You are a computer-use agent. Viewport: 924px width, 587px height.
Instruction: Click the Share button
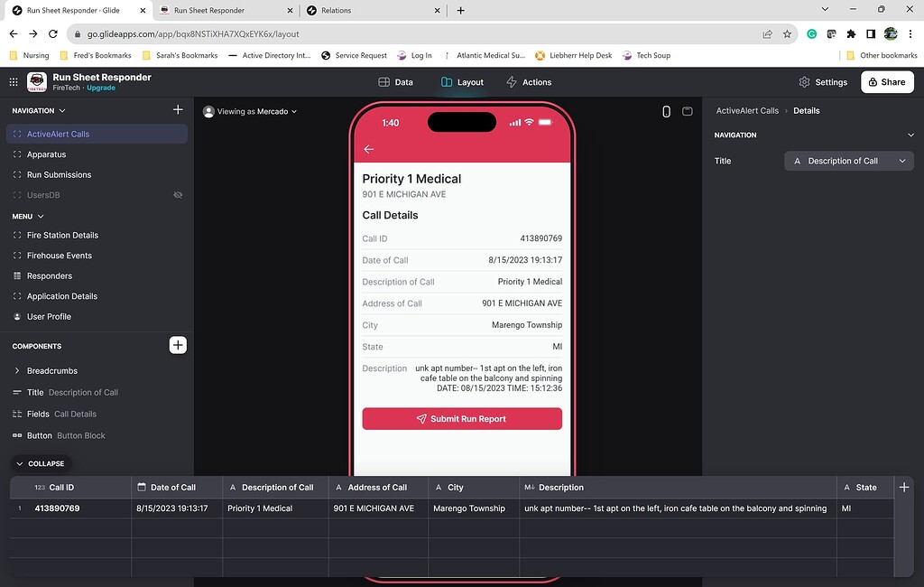[886, 81]
